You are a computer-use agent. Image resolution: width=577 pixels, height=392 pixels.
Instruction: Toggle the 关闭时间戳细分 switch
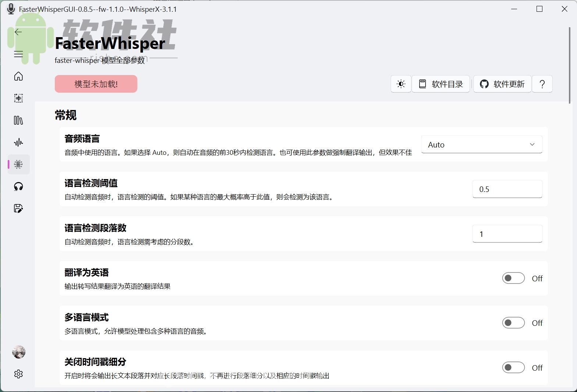click(513, 368)
